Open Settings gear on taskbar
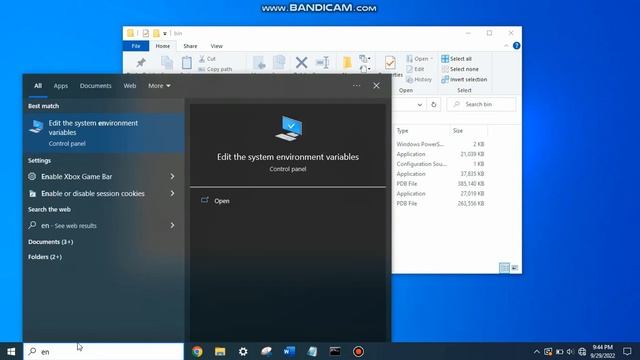The width and height of the screenshot is (640, 360). tap(243, 351)
